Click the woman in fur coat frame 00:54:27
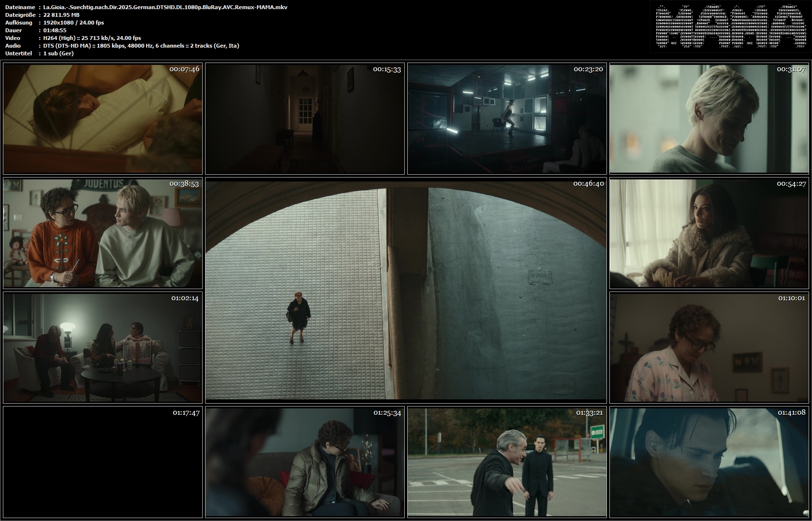812x521 pixels. coord(709,233)
